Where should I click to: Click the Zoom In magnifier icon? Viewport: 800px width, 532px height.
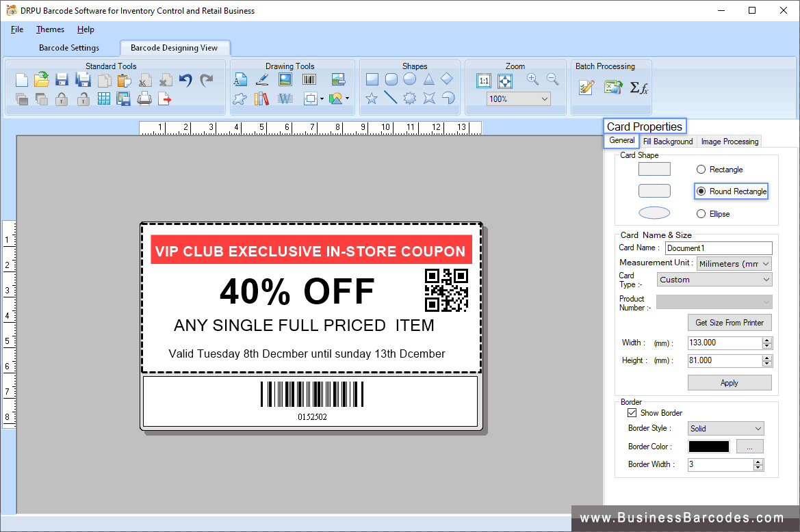click(532, 79)
